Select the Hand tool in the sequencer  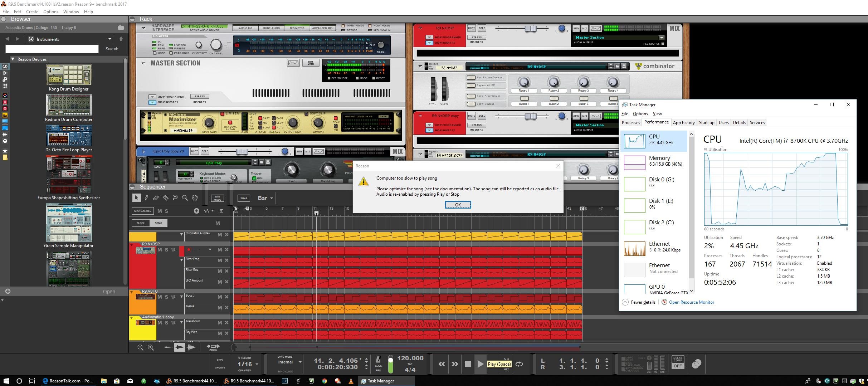coord(195,198)
